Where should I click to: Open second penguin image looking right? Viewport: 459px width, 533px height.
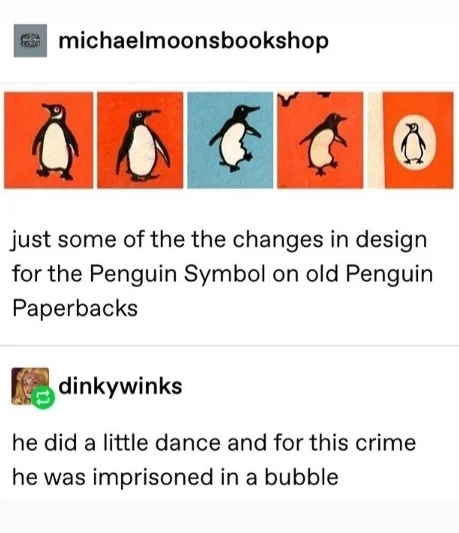pyautogui.click(x=140, y=140)
